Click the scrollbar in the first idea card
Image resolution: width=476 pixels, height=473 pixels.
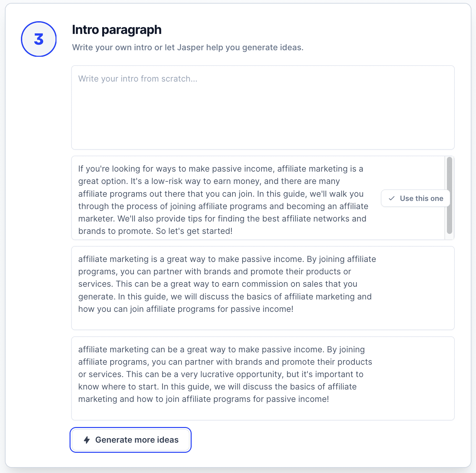coord(450,196)
